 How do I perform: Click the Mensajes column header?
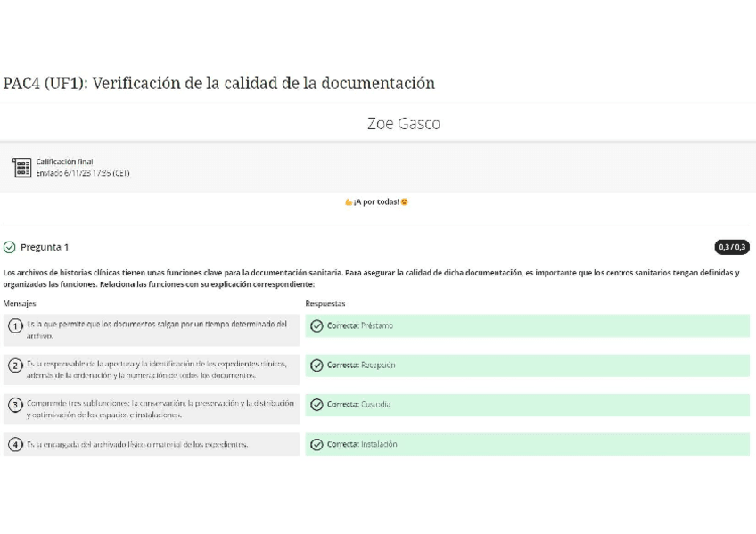(x=20, y=303)
